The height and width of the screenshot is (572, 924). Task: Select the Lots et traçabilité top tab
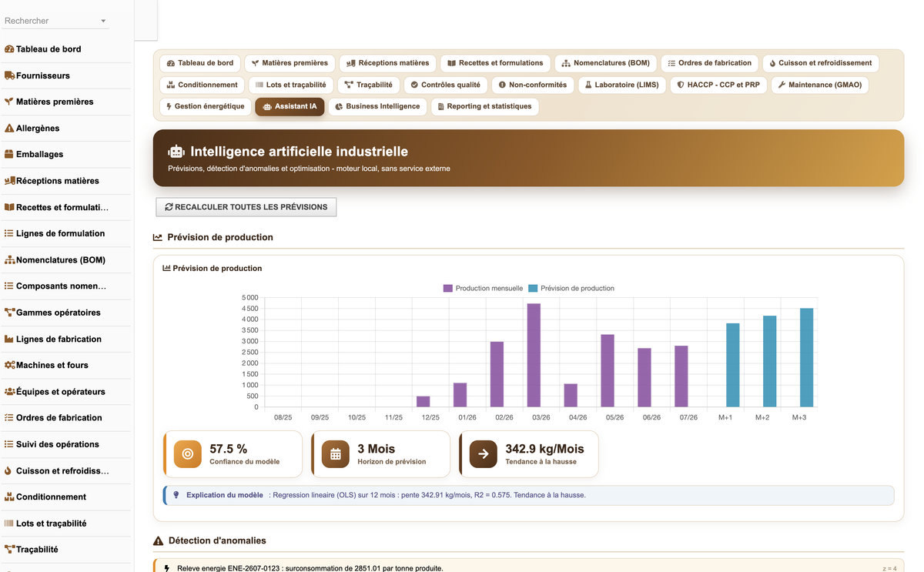click(x=291, y=85)
